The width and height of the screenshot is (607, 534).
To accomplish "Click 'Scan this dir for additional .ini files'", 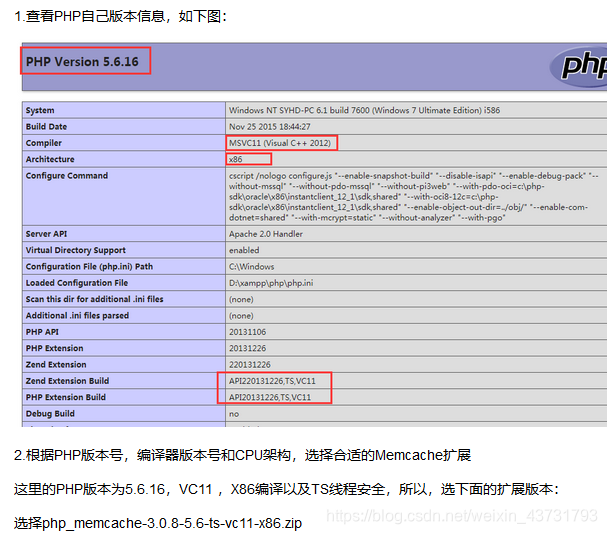I will tap(94, 299).
